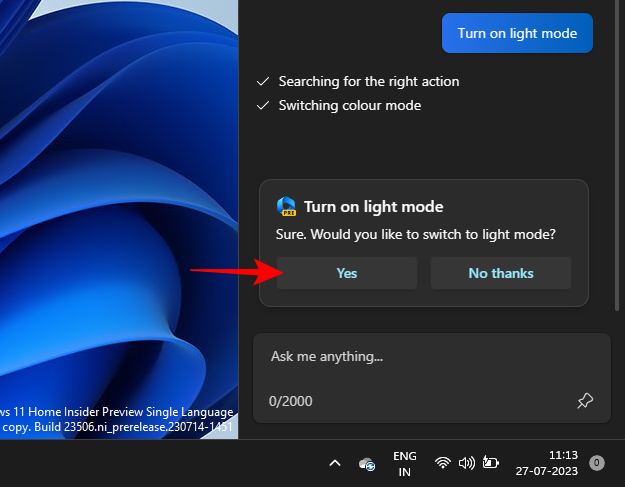Image resolution: width=625 pixels, height=487 pixels.
Task: Decline with the No thanks button
Action: 500,273
